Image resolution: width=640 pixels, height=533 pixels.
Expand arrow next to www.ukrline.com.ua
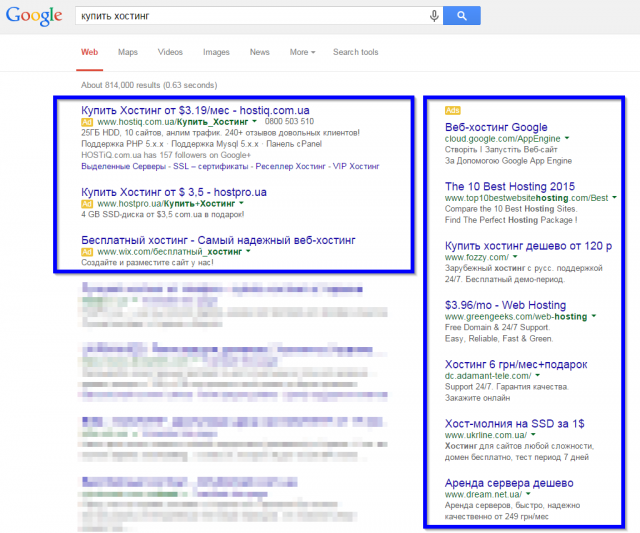[x=533, y=434]
